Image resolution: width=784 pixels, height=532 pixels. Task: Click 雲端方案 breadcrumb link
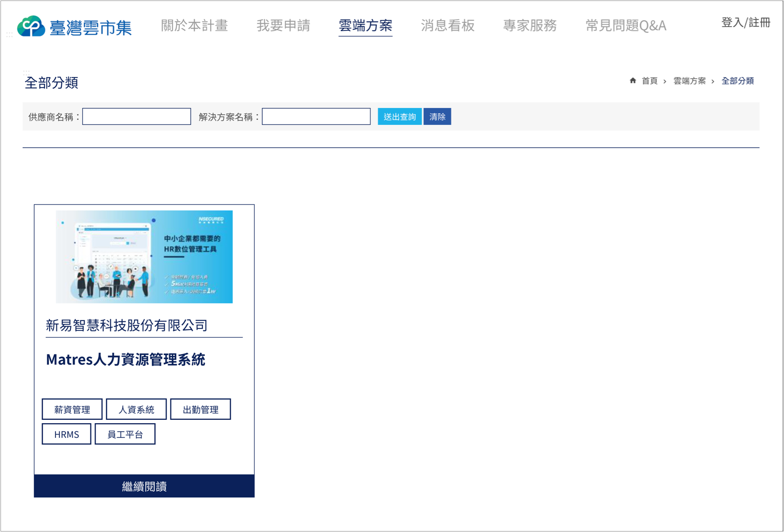coord(689,81)
